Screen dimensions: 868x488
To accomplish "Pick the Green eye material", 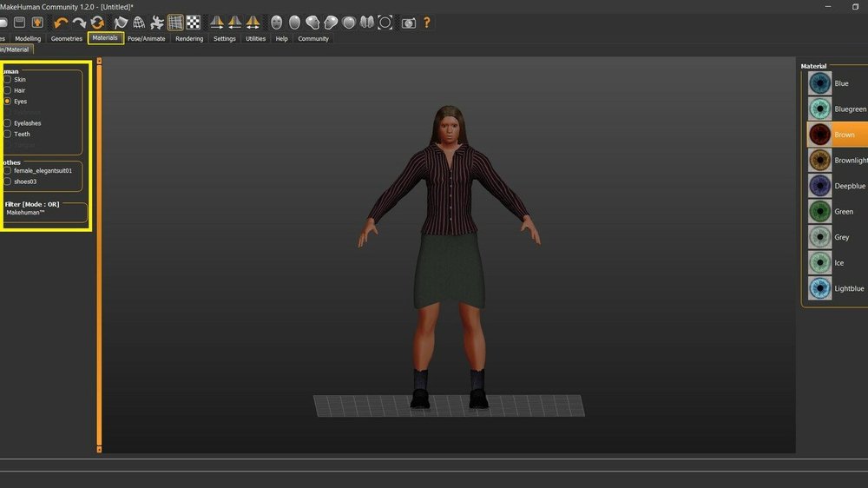I will pyautogui.click(x=820, y=211).
